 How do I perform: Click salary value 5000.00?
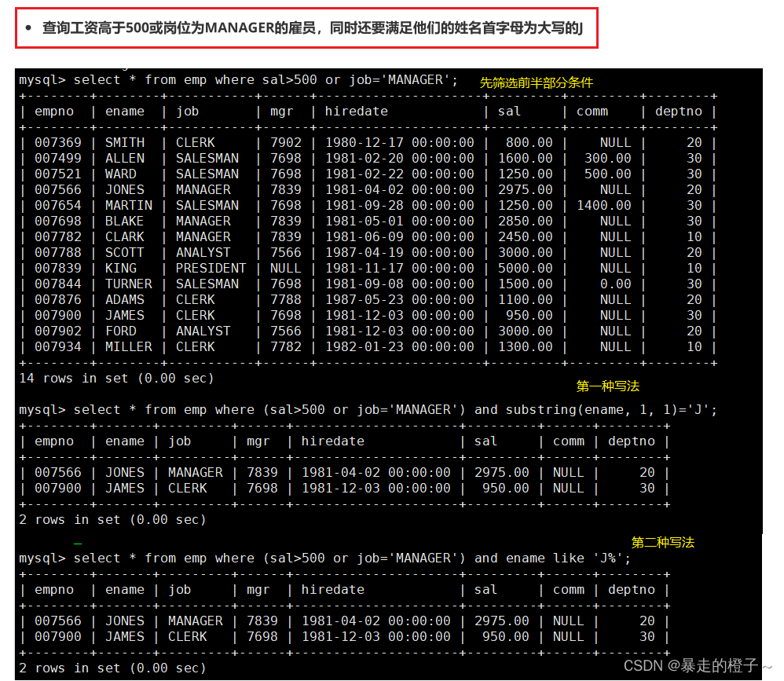pos(525,268)
